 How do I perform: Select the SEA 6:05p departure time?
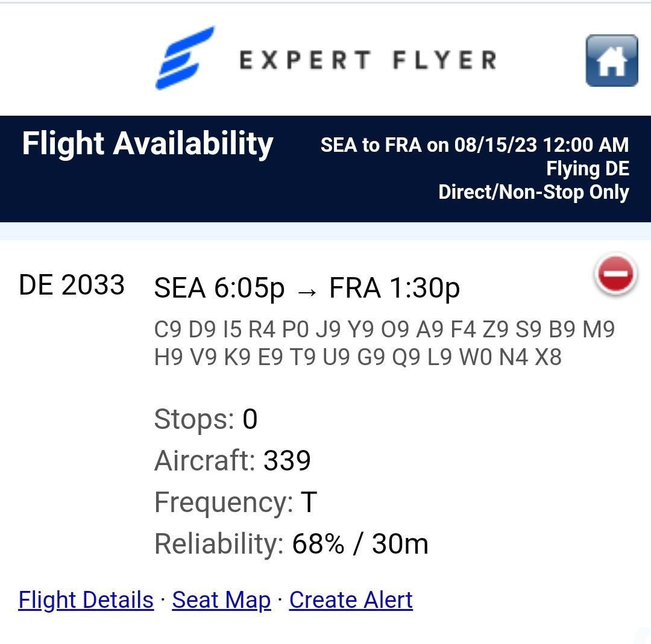[219, 287]
